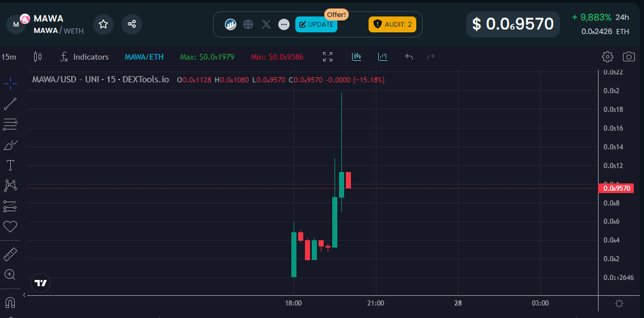Click the Min price label
The width and height of the screenshot is (644, 318).
pyautogui.click(x=277, y=57)
